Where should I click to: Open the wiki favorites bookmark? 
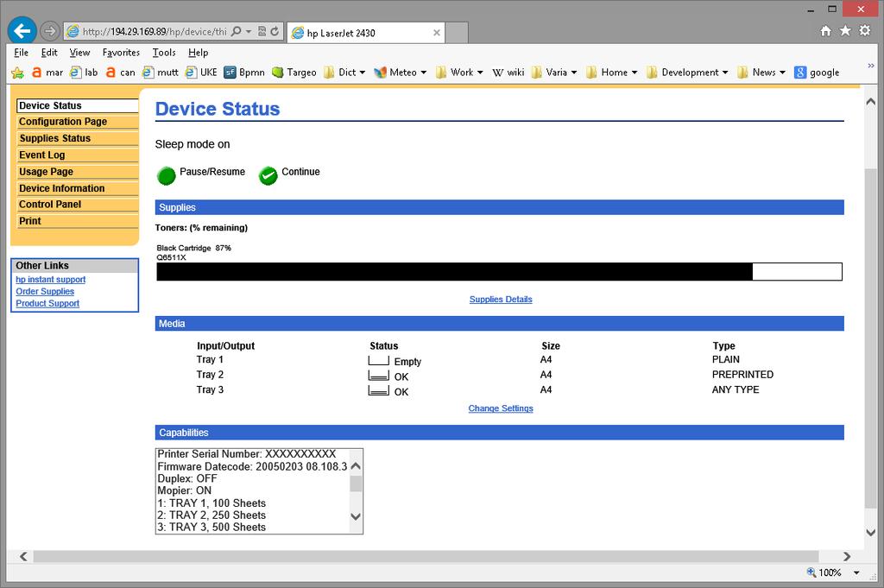tap(508, 73)
